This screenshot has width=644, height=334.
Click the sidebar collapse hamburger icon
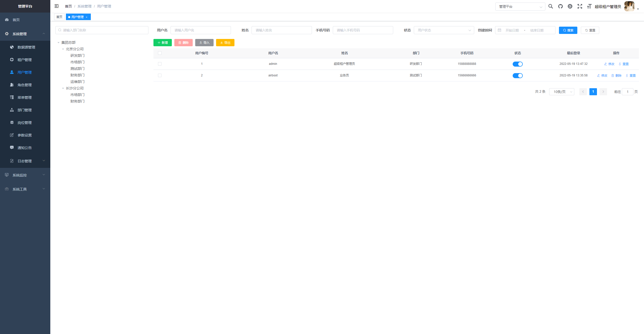pos(57,6)
